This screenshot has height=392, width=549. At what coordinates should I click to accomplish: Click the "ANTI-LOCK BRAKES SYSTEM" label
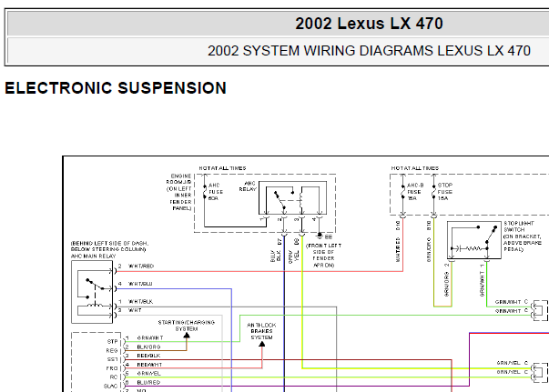261,331
